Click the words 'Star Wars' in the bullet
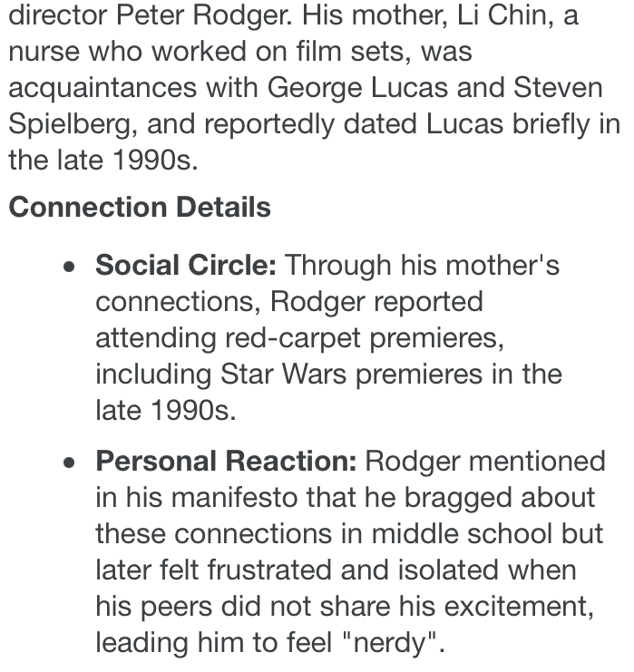 click(283, 375)
